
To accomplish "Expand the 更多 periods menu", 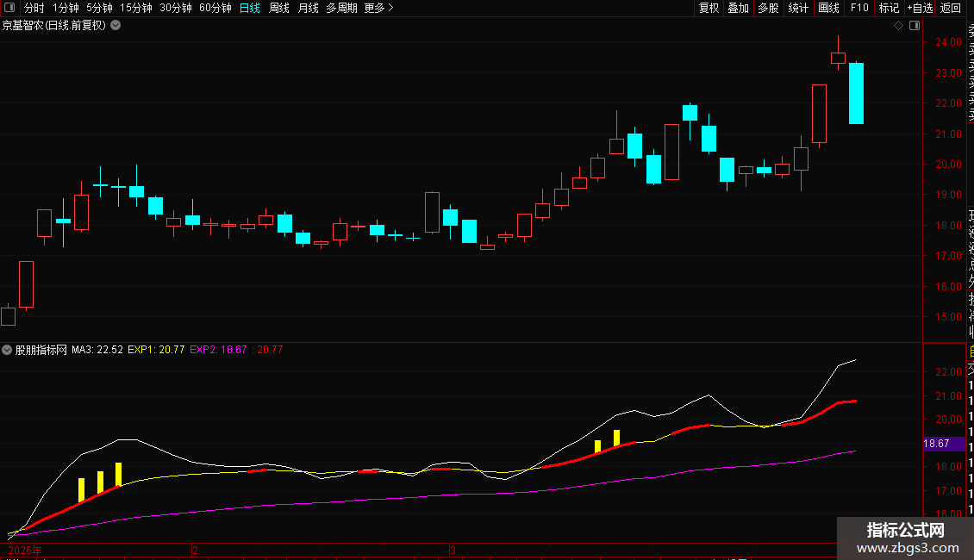I will point(379,8).
